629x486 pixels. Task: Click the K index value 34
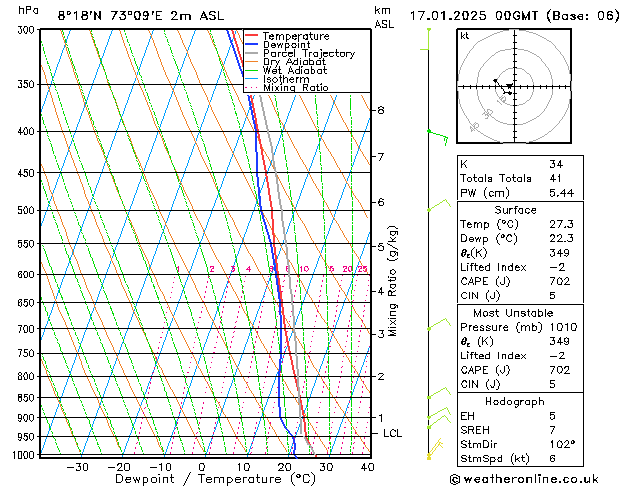(556, 164)
